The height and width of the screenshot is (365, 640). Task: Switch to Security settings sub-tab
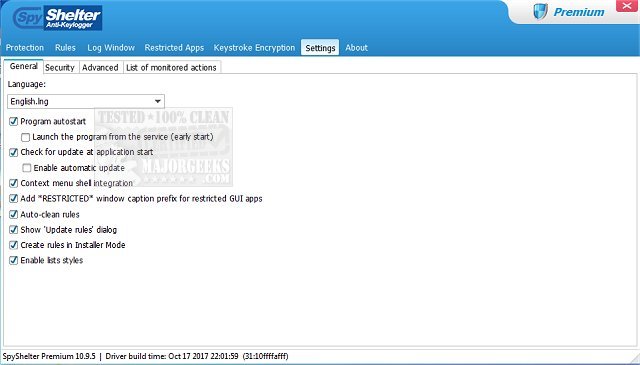point(60,68)
